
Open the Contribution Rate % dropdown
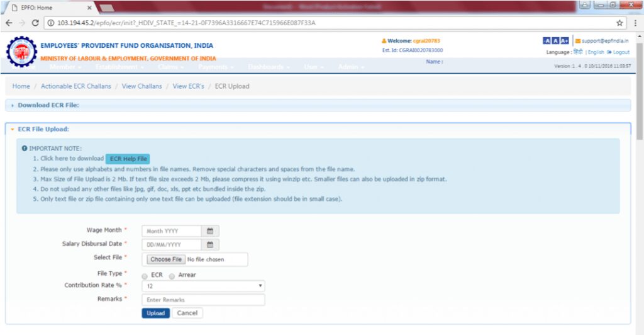click(x=203, y=286)
